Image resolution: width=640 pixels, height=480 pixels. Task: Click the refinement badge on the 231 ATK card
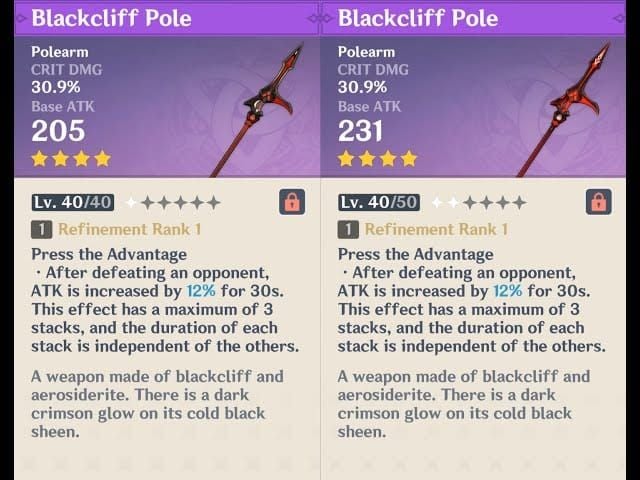coord(348,230)
